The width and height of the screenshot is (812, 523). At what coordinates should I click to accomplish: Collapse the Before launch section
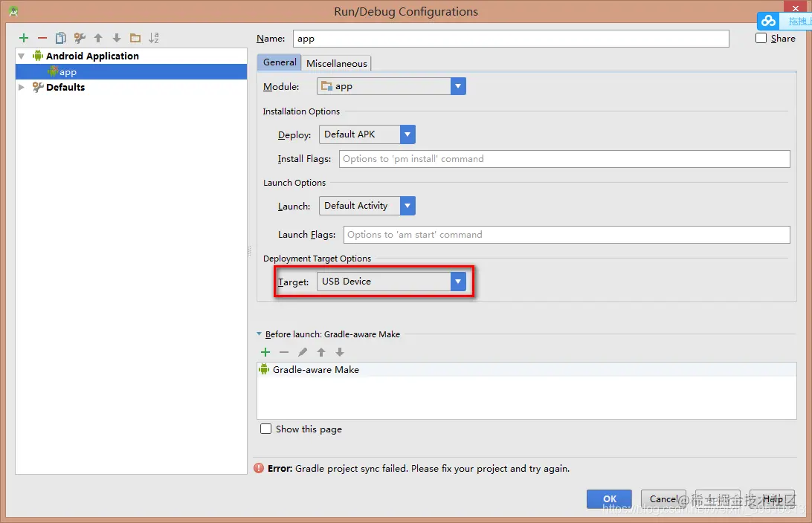click(260, 334)
